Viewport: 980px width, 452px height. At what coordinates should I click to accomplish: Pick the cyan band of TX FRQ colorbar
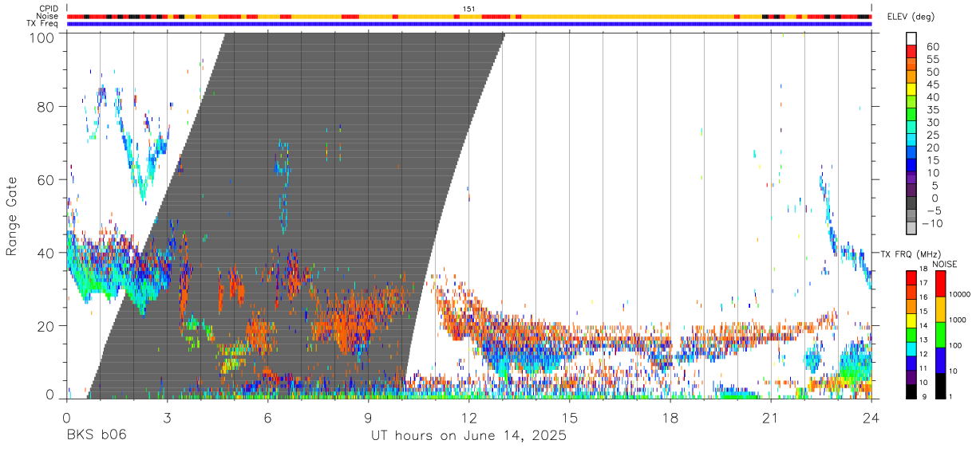pos(911,349)
